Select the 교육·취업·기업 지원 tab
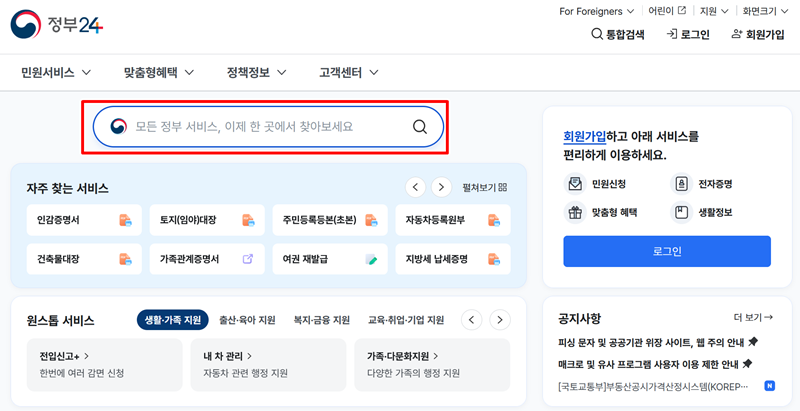 pyautogui.click(x=406, y=320)
